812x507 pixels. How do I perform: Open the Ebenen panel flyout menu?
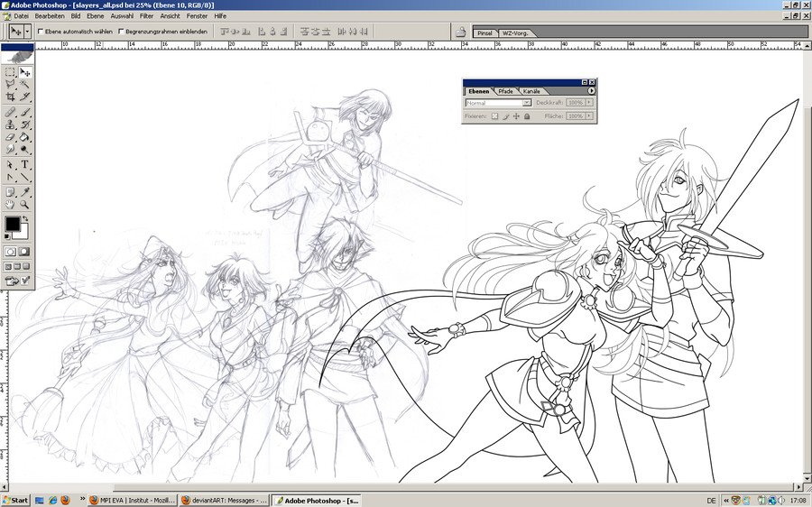point(591,90)
